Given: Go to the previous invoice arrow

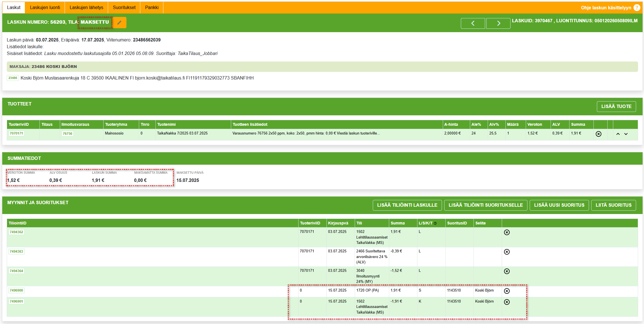Looking at the screenshot, I should 473,23.
